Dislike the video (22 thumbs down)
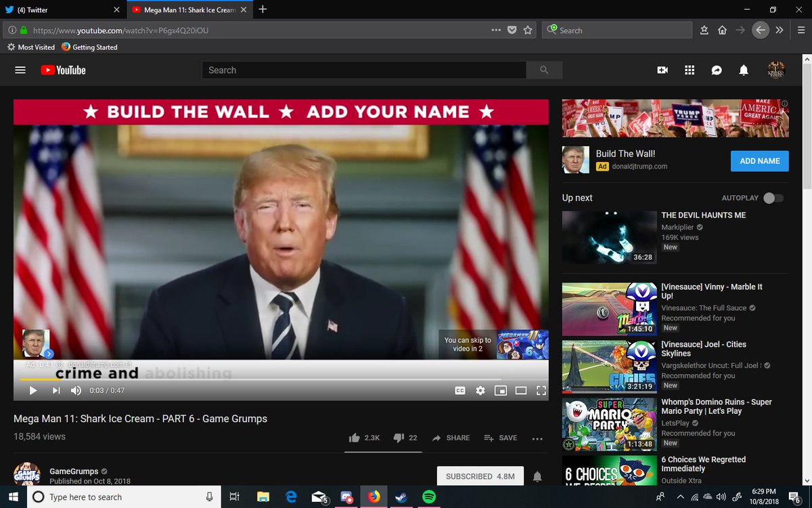 click(405, 438)
